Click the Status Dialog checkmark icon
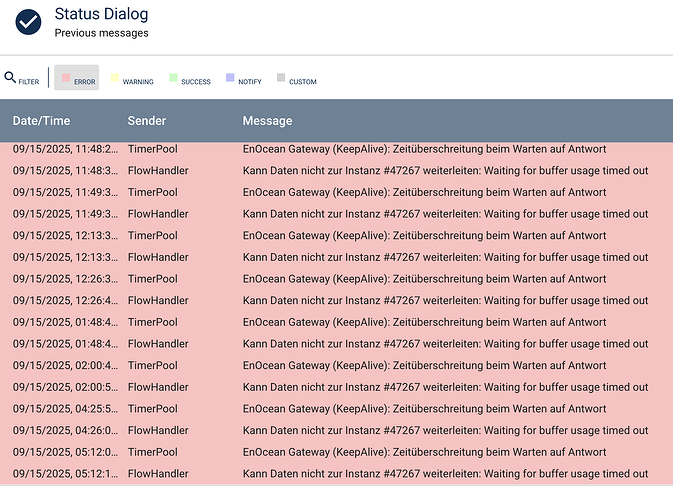Viewport: 673px width, 500px height. tap(28, 22)
